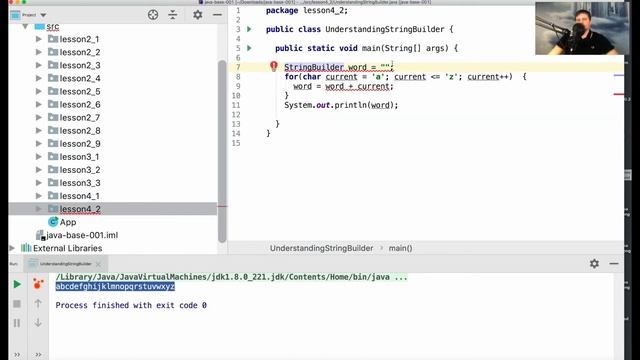
Task: Click the for loop statement on line 8
Action: [x=405, y=77]
